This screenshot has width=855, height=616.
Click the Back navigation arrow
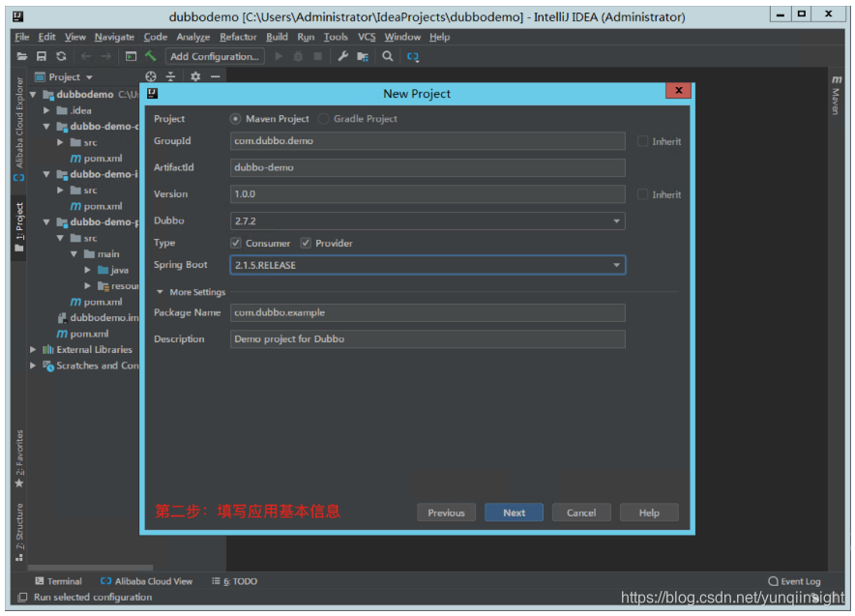(86, 56)
